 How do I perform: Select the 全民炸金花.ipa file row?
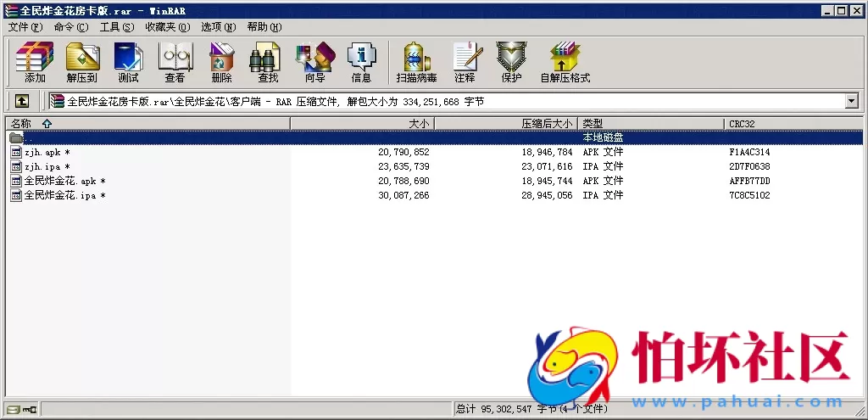[x=59, y=196]
